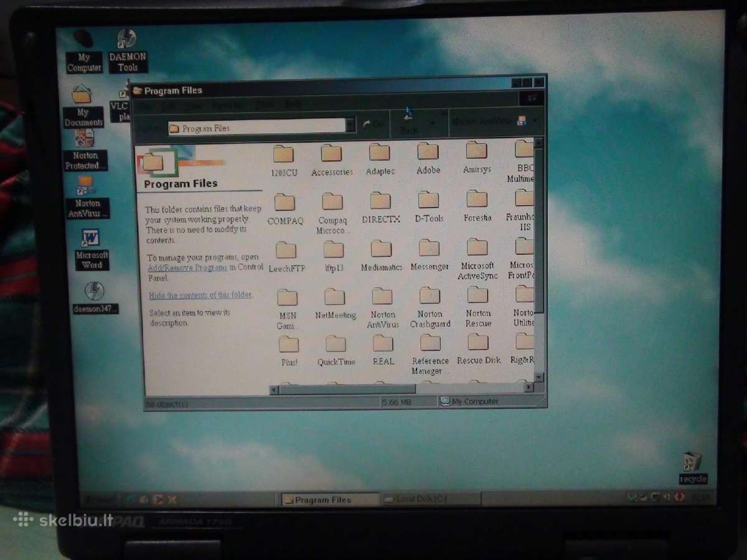The width and height of the screenshot is (747, 560).
Task: Select the lftp13 folder
Action: tap(334, 257)
